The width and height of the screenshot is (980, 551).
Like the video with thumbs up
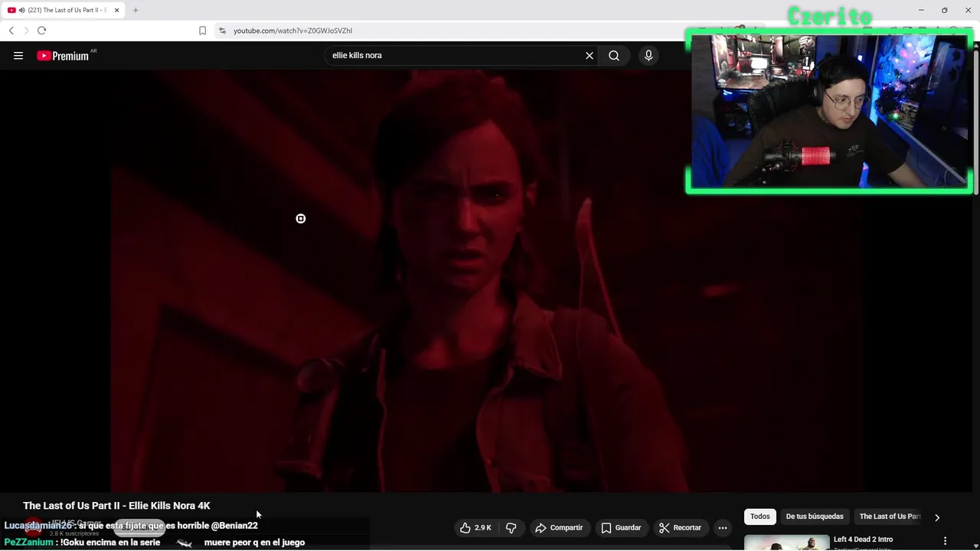tap(475, 527)
